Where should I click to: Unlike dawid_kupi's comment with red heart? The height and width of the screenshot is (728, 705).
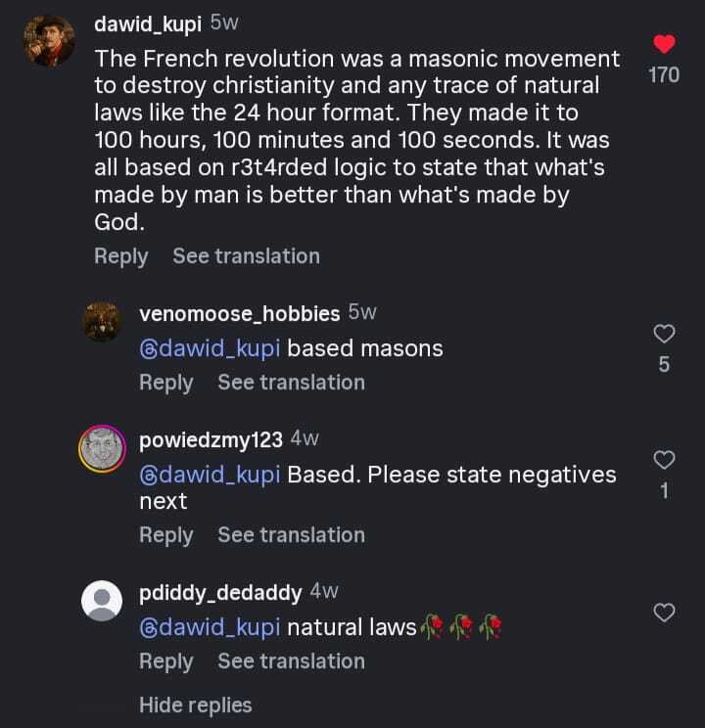[664, 45]
